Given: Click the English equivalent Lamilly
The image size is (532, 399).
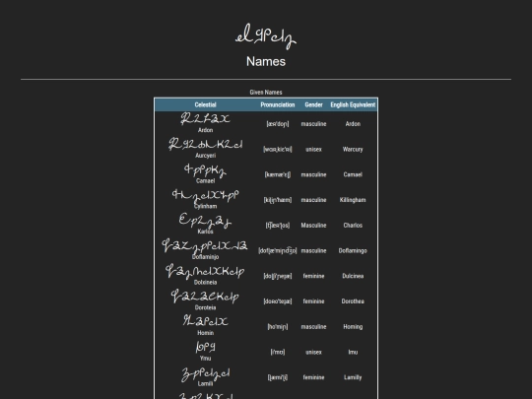Looking at the screenshot, I should (x=353, y=377).
